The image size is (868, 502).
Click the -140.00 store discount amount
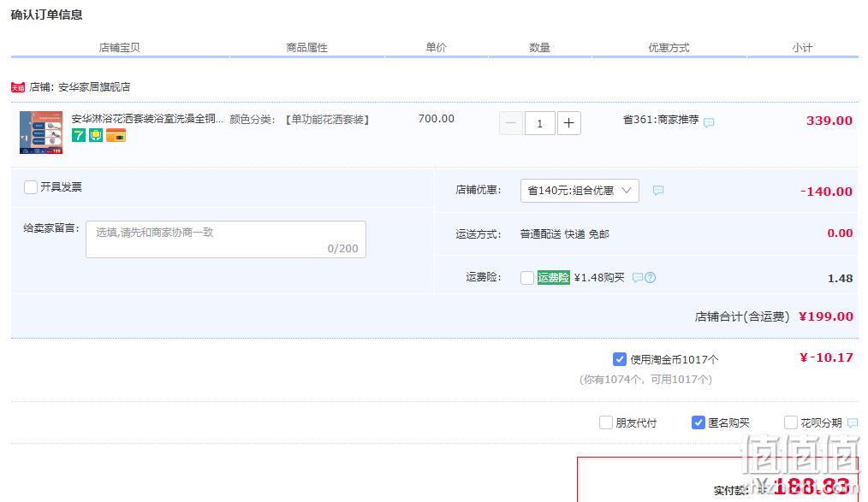point(826,192)
